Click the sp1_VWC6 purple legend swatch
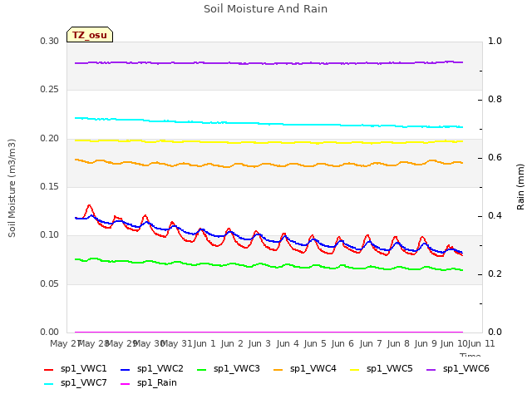532x399 pixels. 431,370
